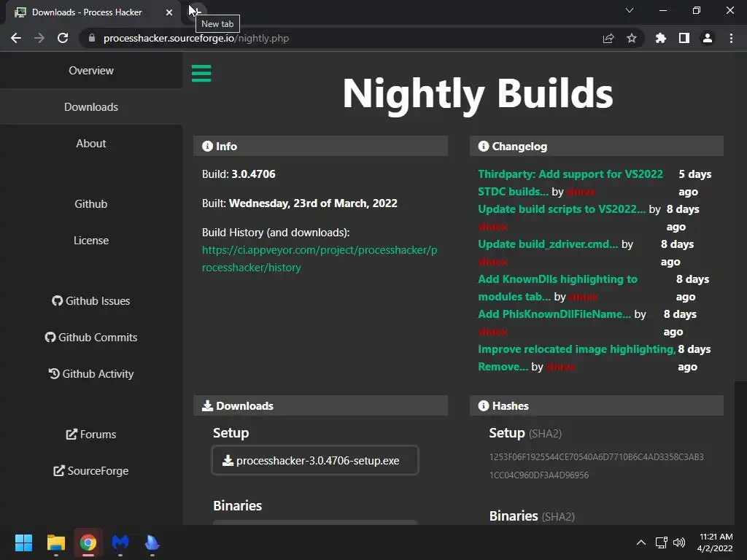
Task: Open File Explorer from the taskbar
Action: [x=55, y=542]
